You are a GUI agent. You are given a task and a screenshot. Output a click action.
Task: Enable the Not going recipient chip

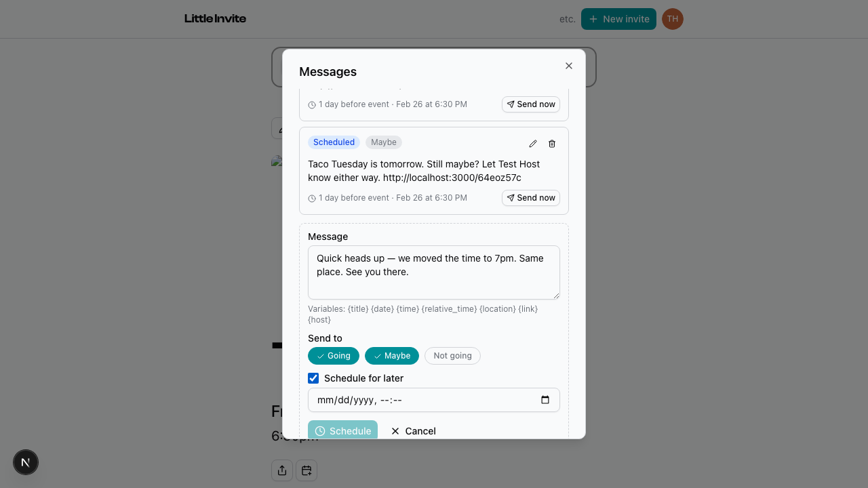[452, 356]
